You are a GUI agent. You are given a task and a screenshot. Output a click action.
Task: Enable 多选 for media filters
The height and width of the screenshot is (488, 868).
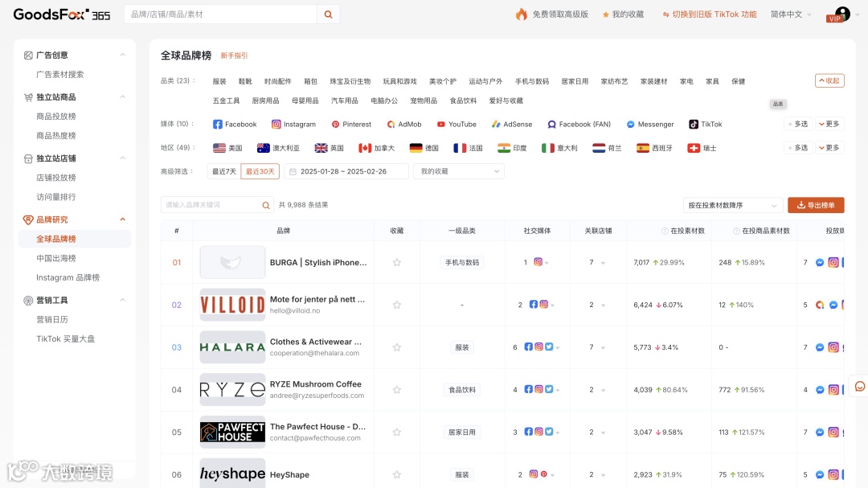tap(798, 124)
